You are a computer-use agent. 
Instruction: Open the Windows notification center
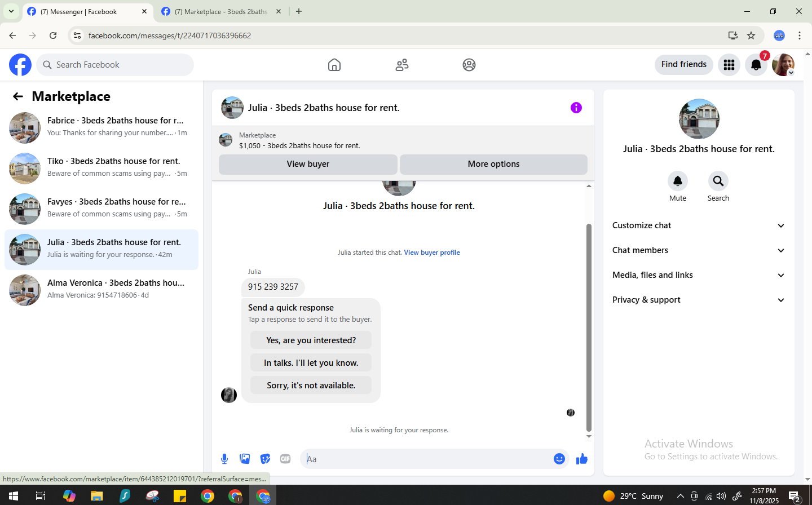[x=795, y=496]
